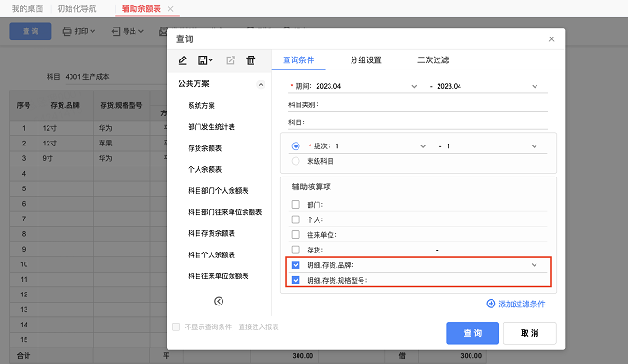This screenshot has height=364, width=628.
Task: Switch to the 分组设置 tab
Action: 365,60
